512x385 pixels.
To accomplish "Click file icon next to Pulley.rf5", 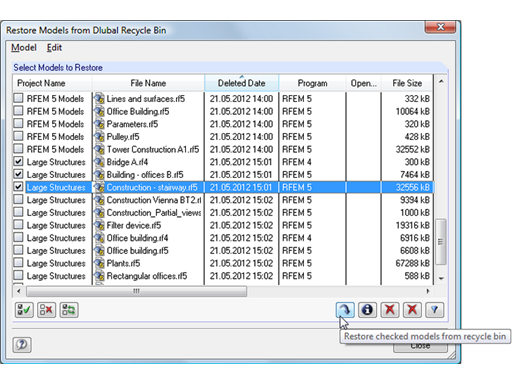I will coord(99,137).
